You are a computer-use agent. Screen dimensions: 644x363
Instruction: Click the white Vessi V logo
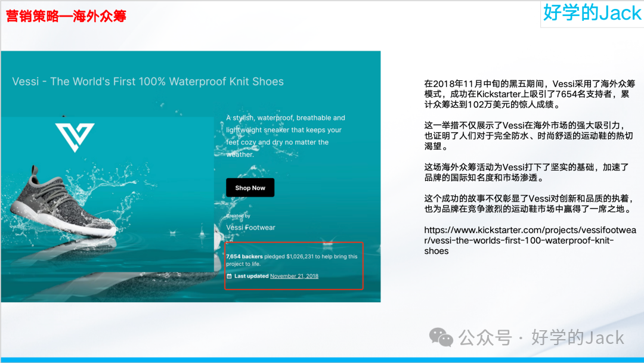pos(75,137)
